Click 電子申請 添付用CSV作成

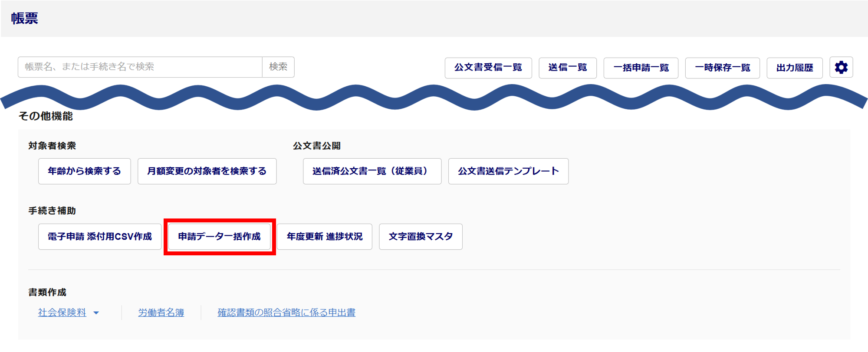(x=99, y=237)
